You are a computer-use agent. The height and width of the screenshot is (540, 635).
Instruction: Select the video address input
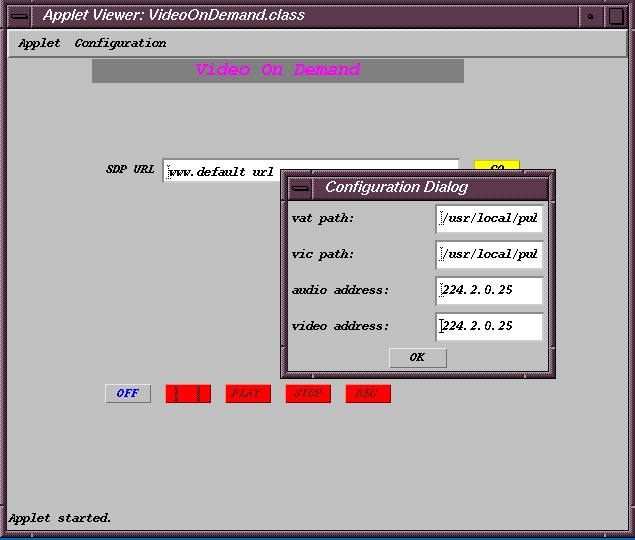click(489, 326)
